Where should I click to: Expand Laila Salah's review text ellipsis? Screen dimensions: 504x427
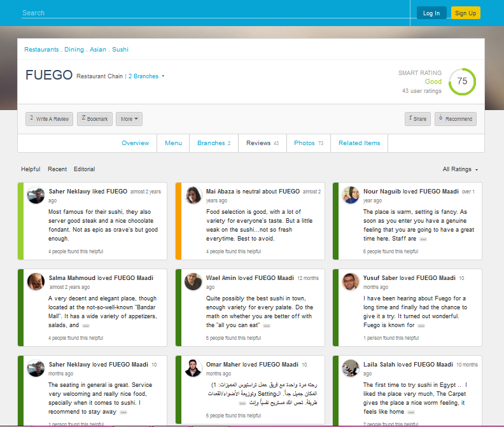pyautogui.click(x=411, y=412)
